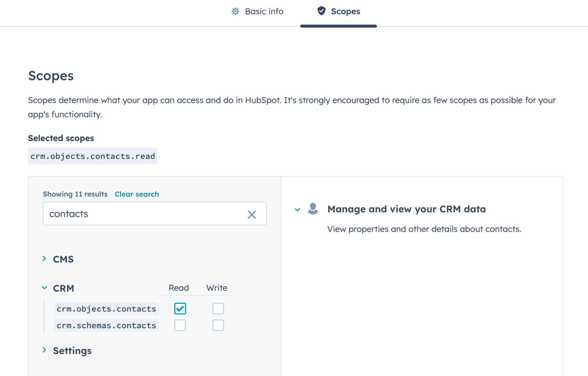This screenshot has height=376, width=588.
Task: Expand the Settings scope group
Action: [x=44, y=350]
